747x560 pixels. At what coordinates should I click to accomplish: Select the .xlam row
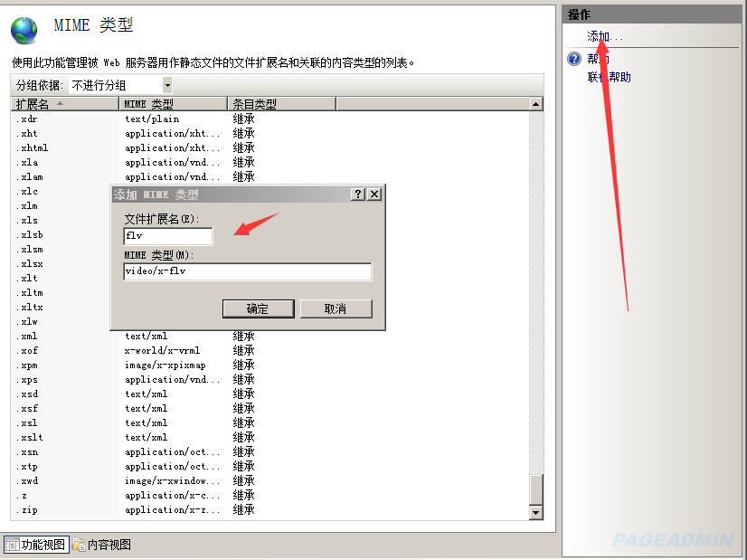(269, 176)
